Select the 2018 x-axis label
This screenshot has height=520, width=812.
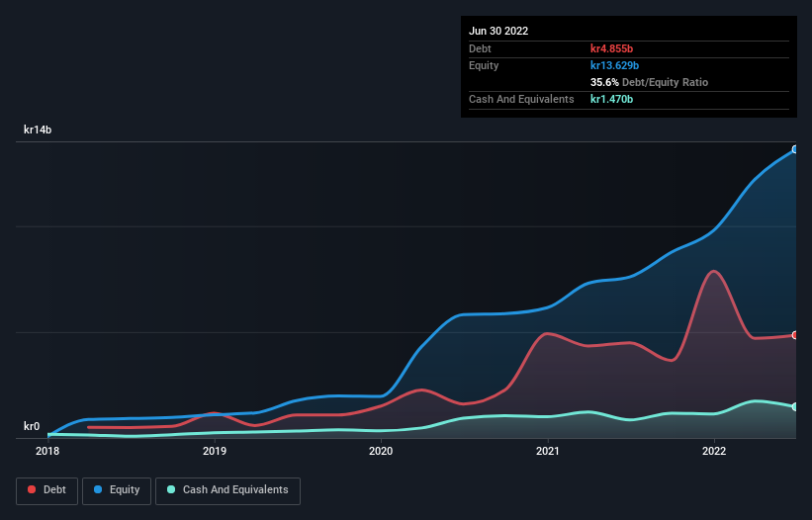click(x=47, y=451)
